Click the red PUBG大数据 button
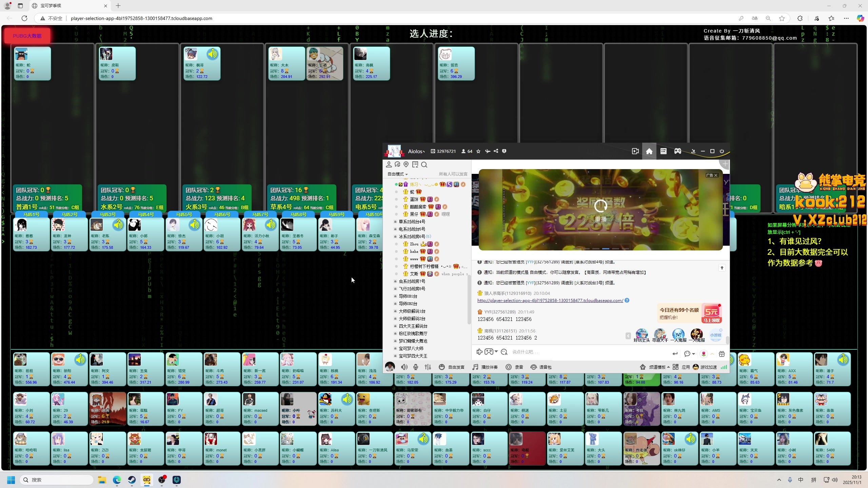The width and height of the screenshot is (868, 488). pos(27,36)
